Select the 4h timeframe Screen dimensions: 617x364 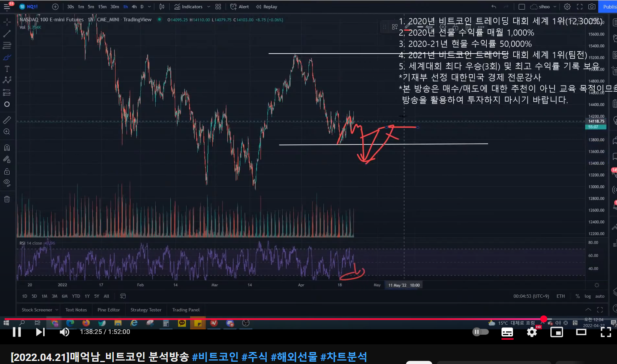tap(134, 7)
